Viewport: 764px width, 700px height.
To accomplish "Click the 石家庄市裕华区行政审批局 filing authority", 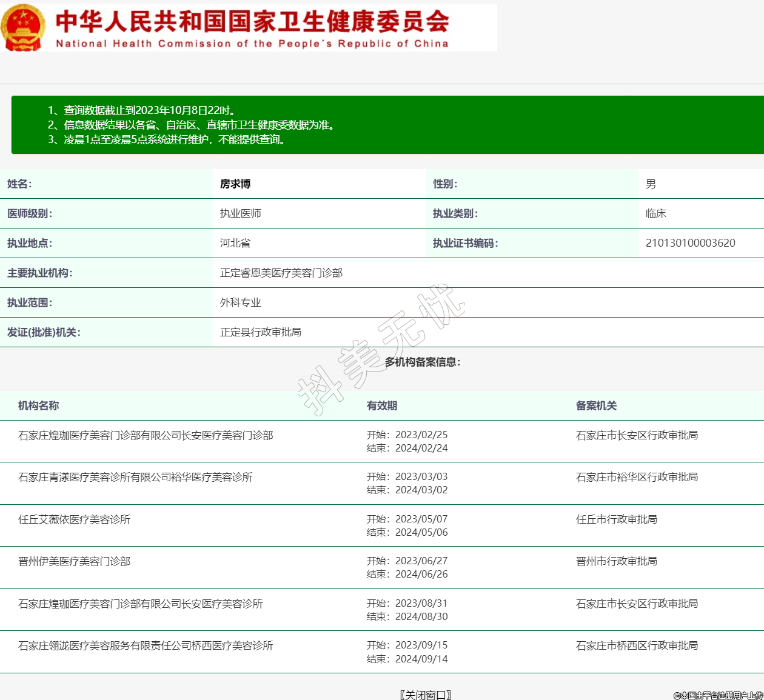I will (637, 478).
